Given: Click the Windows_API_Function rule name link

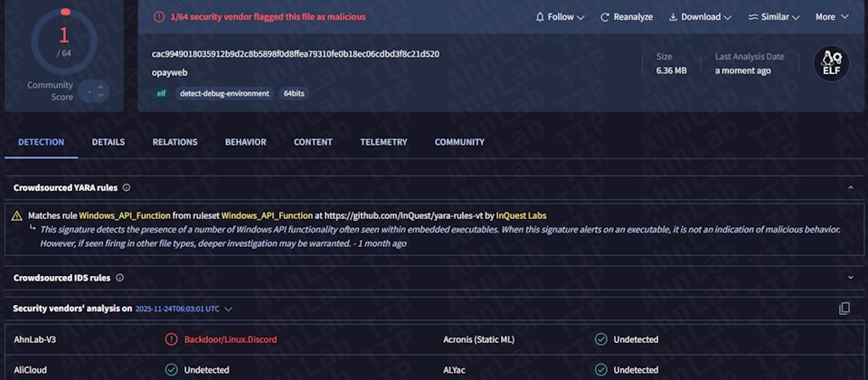Looking at the screenshot, I should coord(116,215).
